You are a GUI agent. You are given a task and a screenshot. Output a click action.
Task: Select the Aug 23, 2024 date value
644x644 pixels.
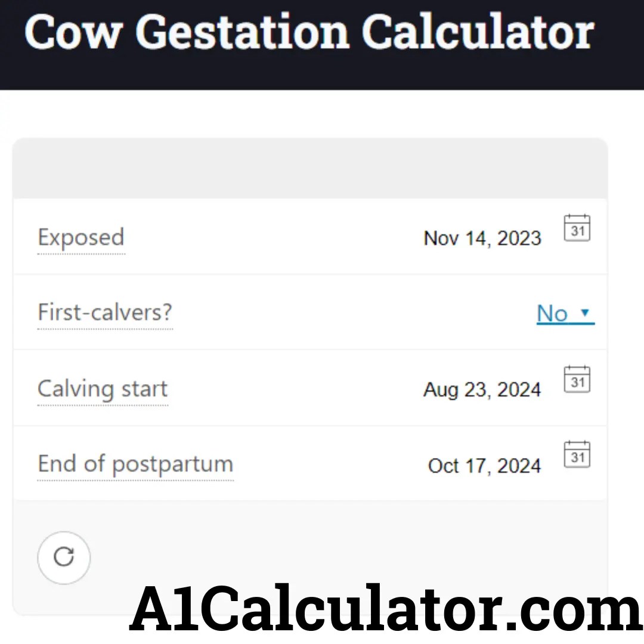pyautogui.click(x=482, y=389)
